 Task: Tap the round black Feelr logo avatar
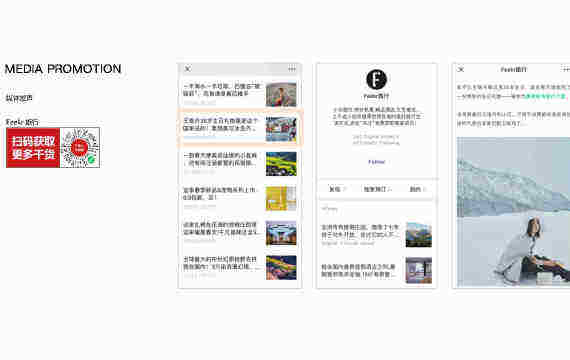[x=376, y=79]
